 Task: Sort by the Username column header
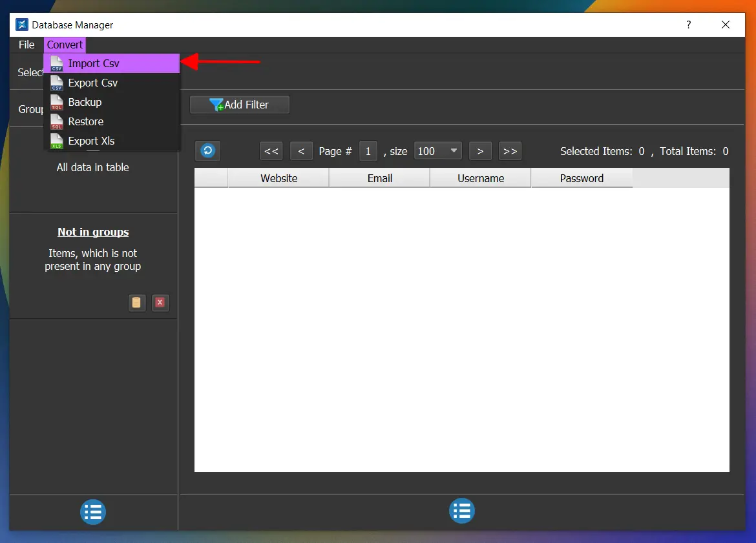[x=481, y=178]
